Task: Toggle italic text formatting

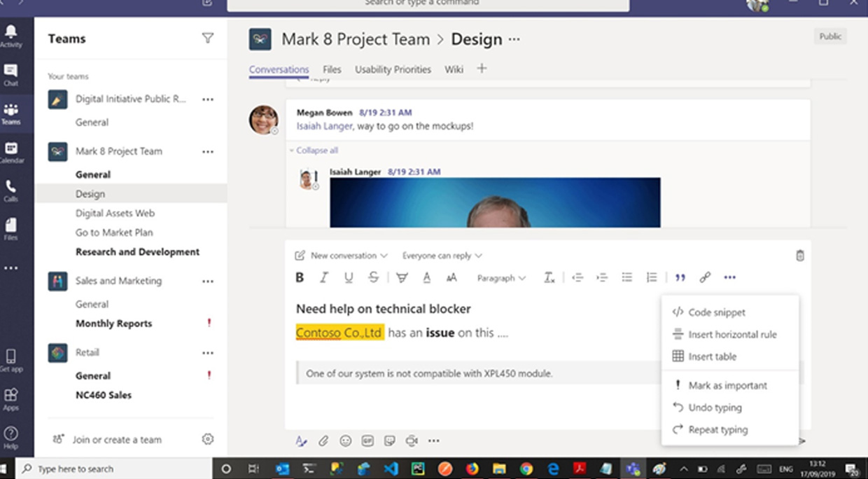Action: 323,278
